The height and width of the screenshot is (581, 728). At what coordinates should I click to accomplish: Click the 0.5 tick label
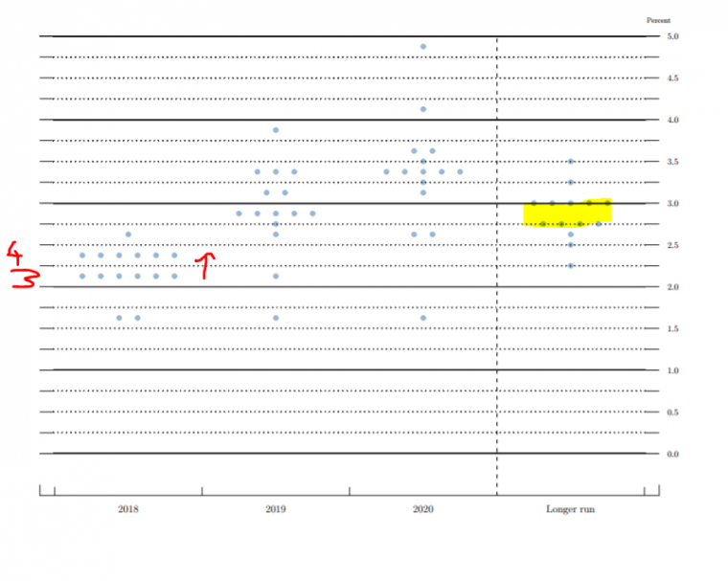point(672,413)
